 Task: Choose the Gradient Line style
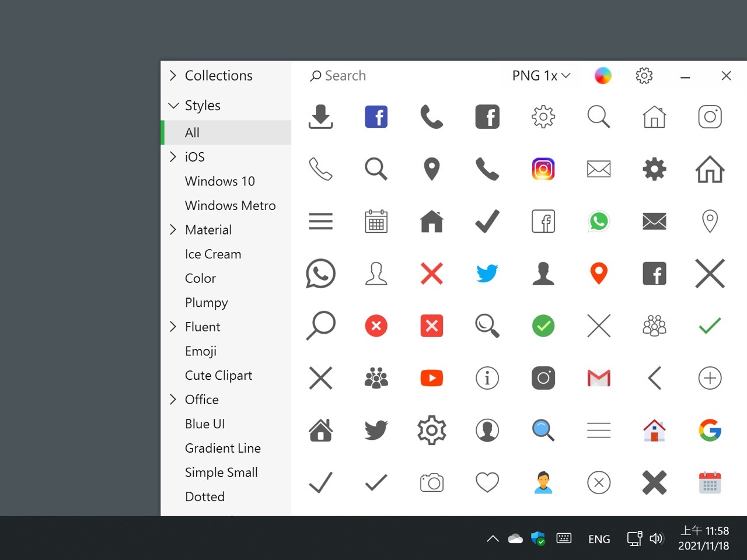[x=223, y=448]
